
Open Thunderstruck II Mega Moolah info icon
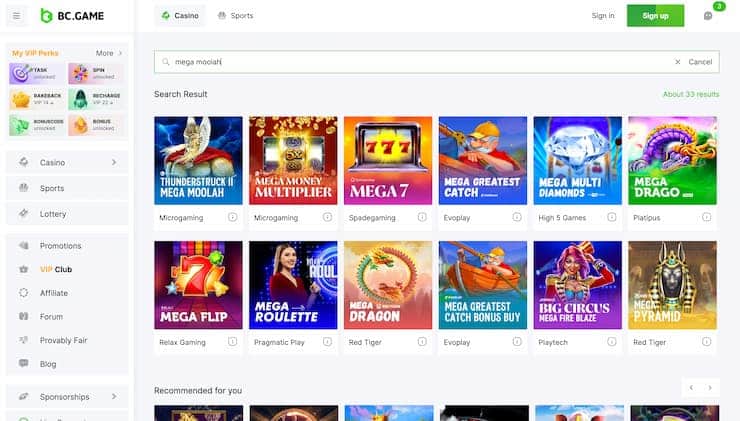coord(233,217)
